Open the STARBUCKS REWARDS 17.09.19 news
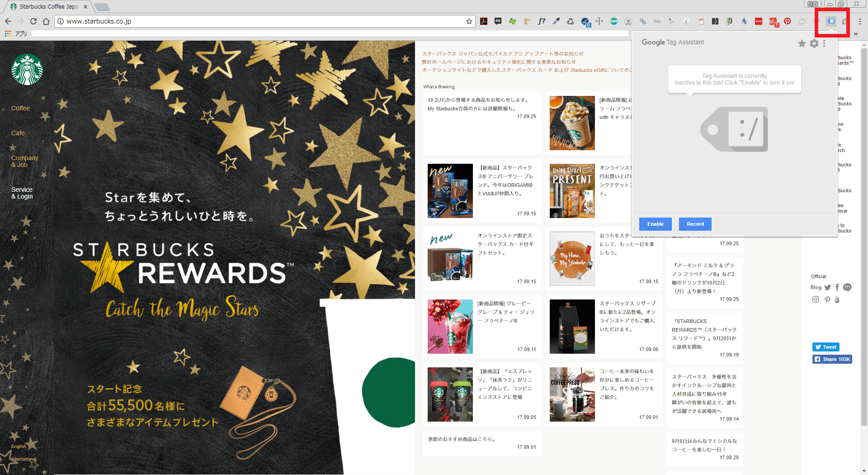The image size is (868, 475). click(705, 337)
